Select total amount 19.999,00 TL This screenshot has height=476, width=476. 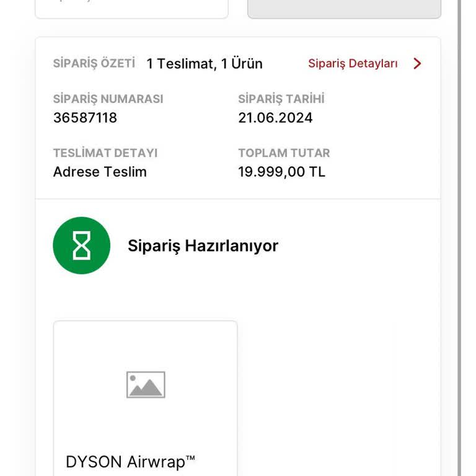(282, 172)
